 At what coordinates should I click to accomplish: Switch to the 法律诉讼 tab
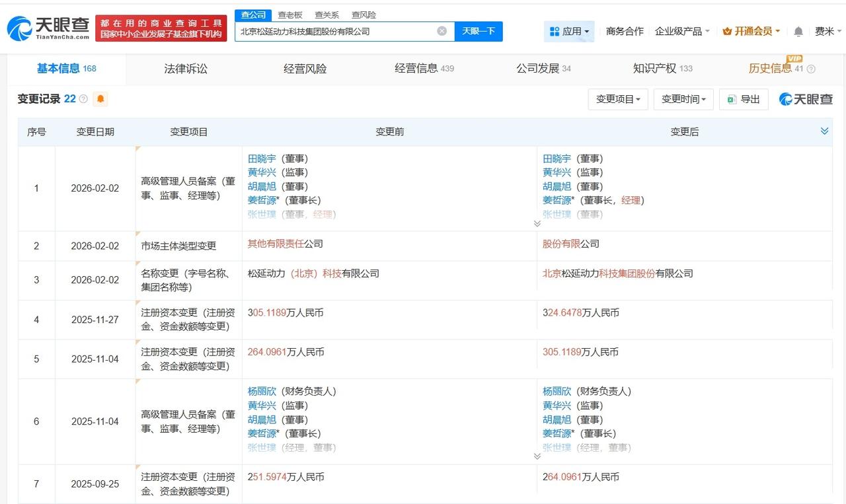tap(185, 69)
